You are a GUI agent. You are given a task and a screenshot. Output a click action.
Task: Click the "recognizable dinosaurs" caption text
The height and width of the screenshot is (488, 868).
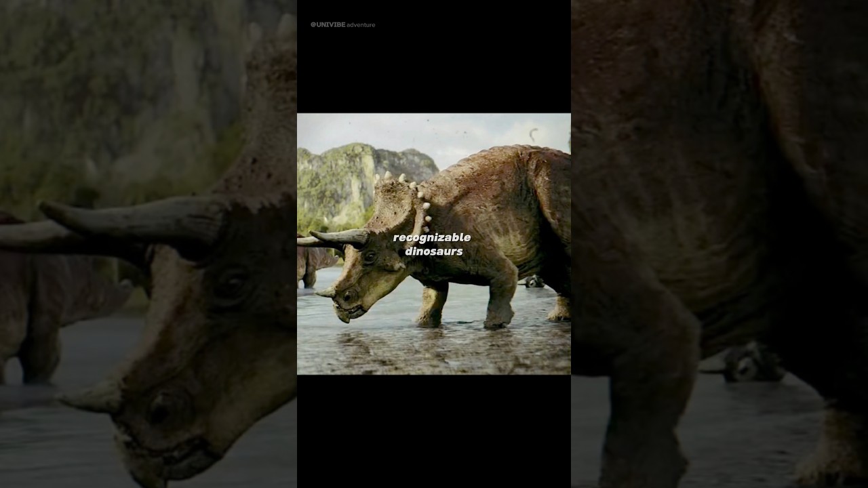point(432,245)
